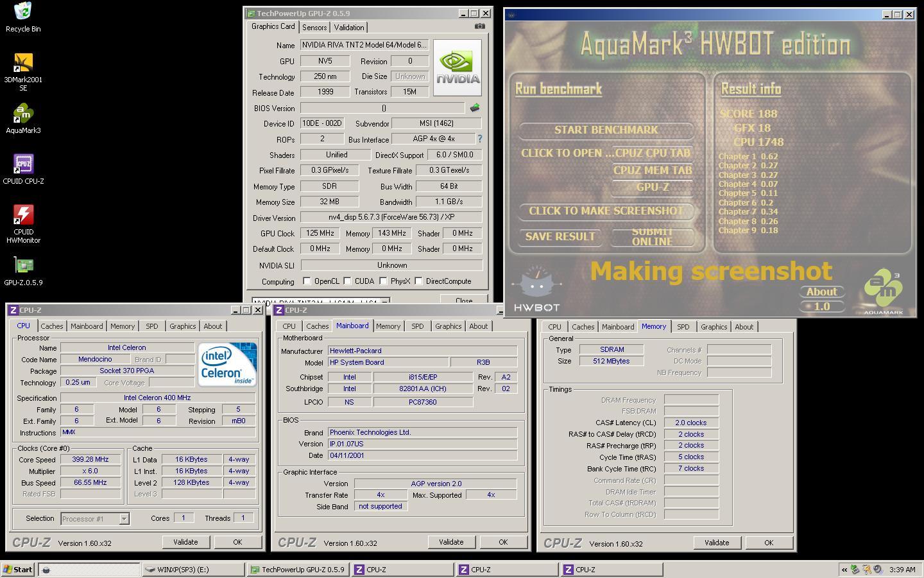Click the GPU-Z title bar icon

[251, 13]
